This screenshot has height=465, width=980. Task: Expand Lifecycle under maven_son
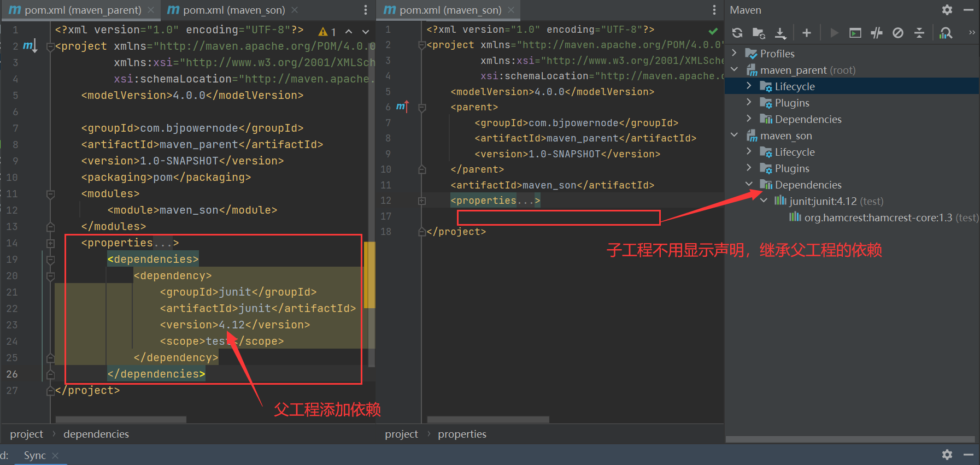749,151
